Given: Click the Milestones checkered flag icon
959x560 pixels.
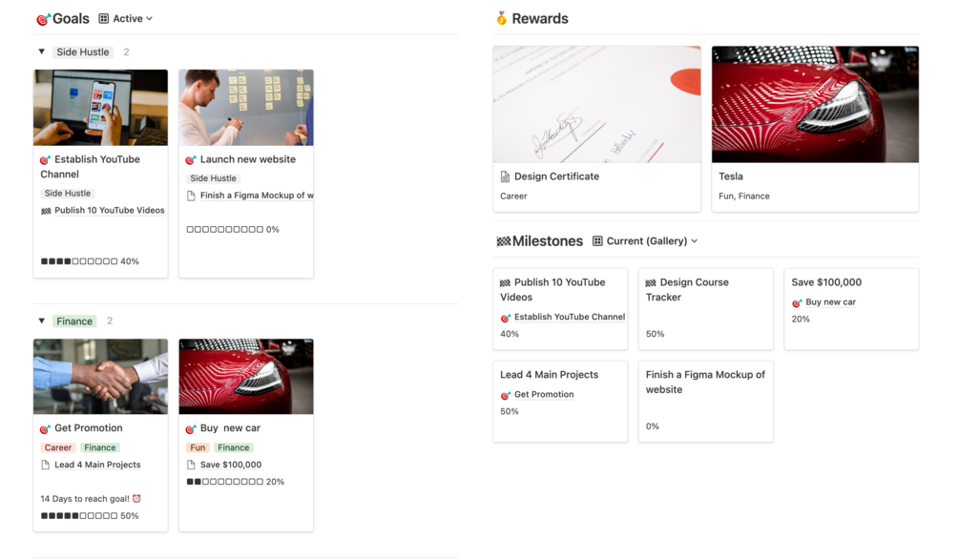Looking at the screenshot, I should click(x=503, y=241).
